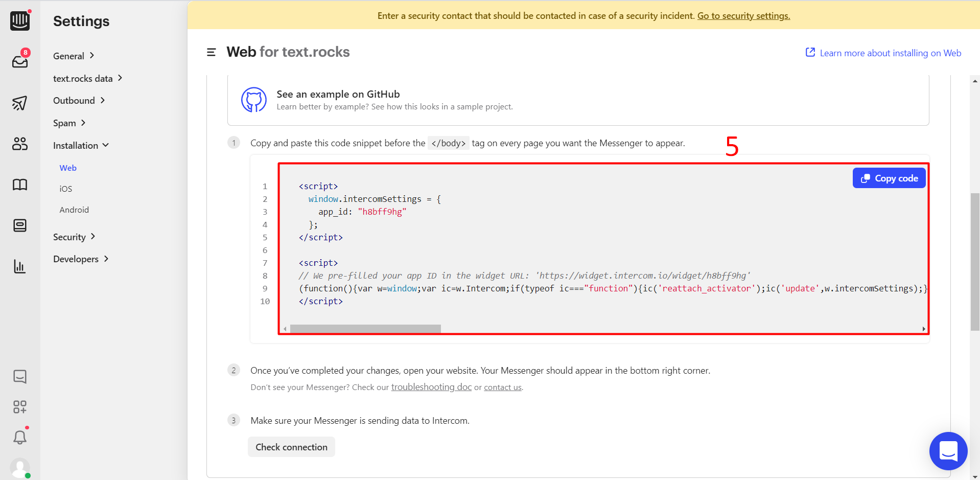Screen dimensions: 980x480
Task: Expand the Developers section
Action: pos(81,259)
